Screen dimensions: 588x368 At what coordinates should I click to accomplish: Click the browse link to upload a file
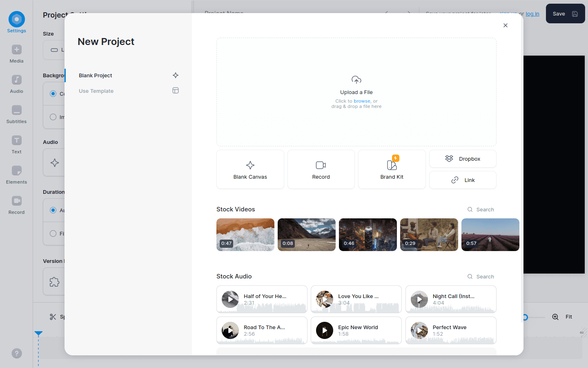(x=362, y=101)
